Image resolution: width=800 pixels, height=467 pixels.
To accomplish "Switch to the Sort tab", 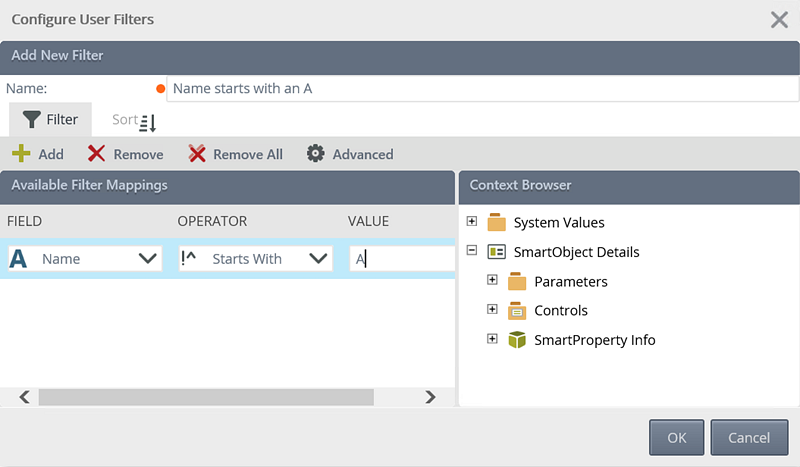I will click(133, 120).
